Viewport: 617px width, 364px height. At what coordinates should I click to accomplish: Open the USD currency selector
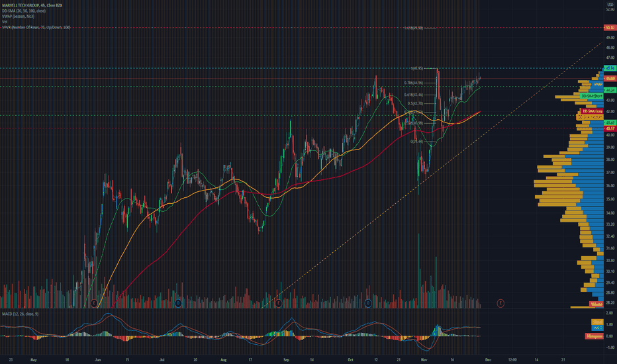pyautogui.click(x=610, y=5)
